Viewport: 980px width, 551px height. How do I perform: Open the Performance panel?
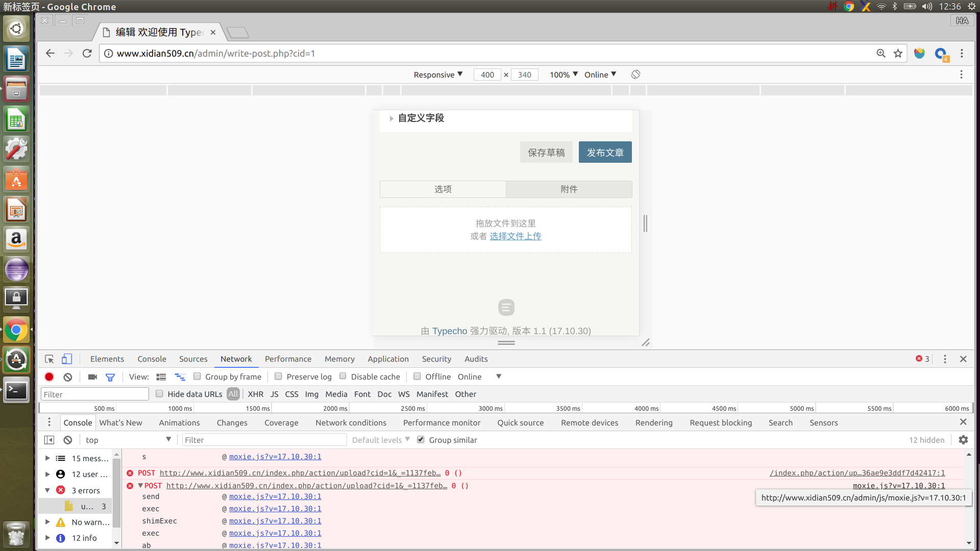click(288, 359)
